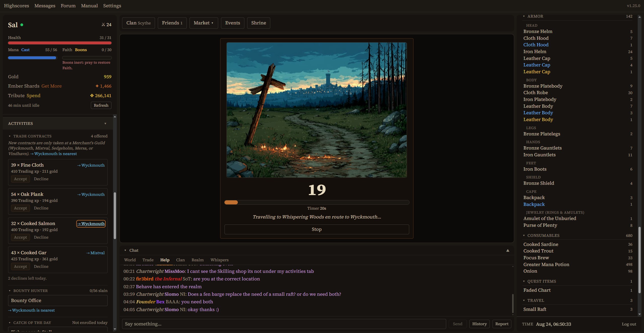Decline the Oak Plank contract
Viewport: 644px width, 333px height.
coord(41,208)
